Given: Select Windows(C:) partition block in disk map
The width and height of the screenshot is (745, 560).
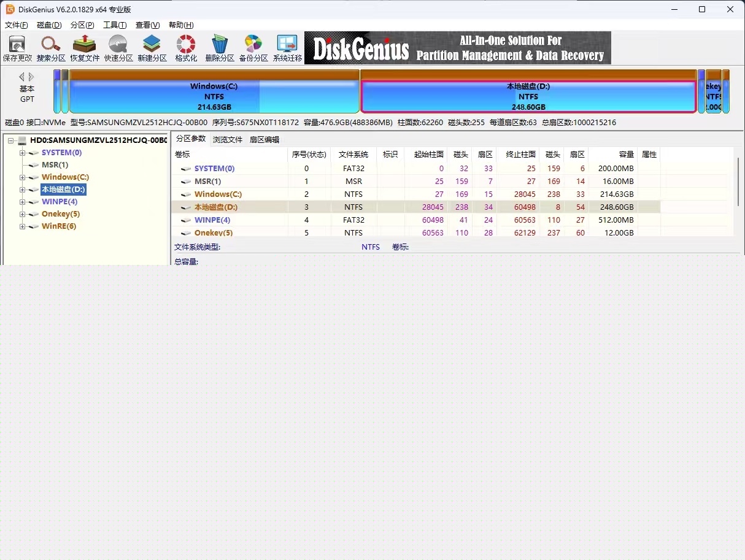Looking at the screenshot, I should pos(214,91).
